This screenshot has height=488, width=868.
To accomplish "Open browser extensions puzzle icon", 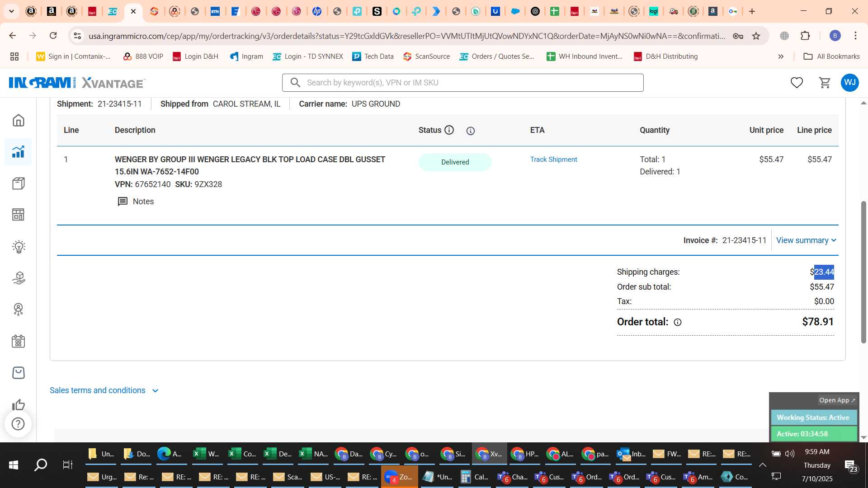I will tap(805, 36).
